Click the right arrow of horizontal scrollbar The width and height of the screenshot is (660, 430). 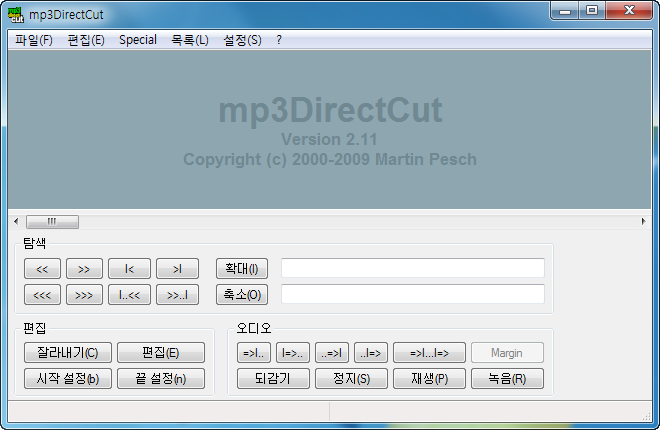point(643,221)
